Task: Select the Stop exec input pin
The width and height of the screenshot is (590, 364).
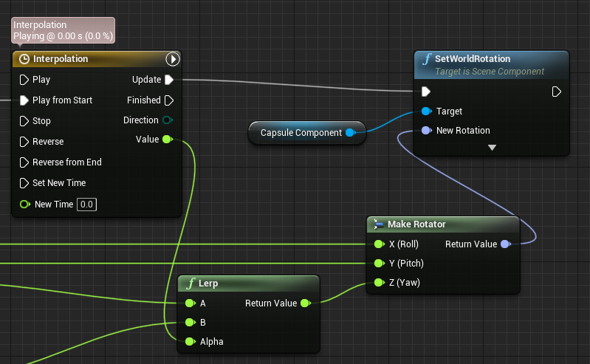Action: click(x=24, y=121)
